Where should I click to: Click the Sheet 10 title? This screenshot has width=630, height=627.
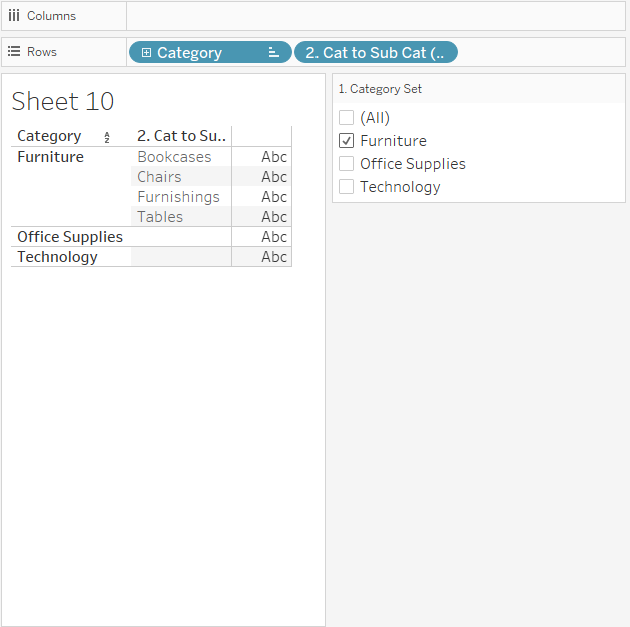click(63, 101)
